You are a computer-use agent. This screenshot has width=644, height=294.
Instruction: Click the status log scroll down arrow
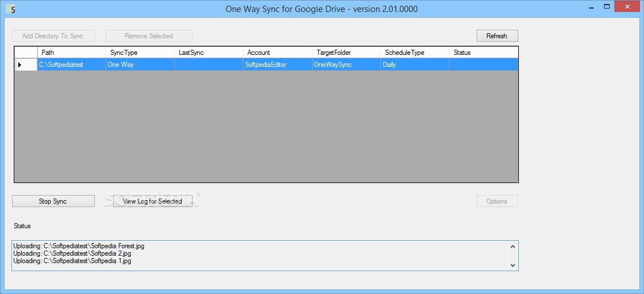pyautogui.click(x=513, y=265)
